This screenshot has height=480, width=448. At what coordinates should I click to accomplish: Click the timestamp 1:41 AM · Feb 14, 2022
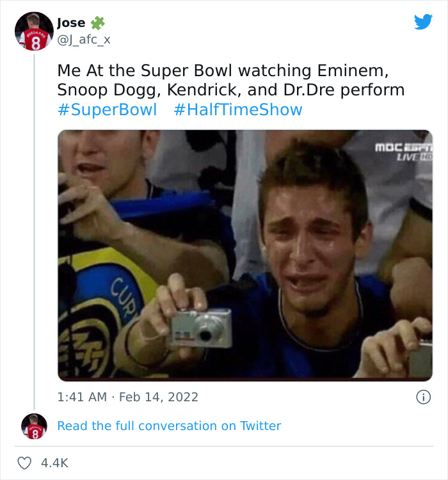tap(128, 397)
